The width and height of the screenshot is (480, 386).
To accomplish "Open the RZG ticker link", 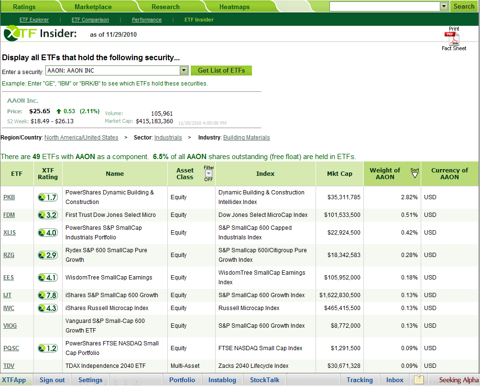I will click(9, 255).
